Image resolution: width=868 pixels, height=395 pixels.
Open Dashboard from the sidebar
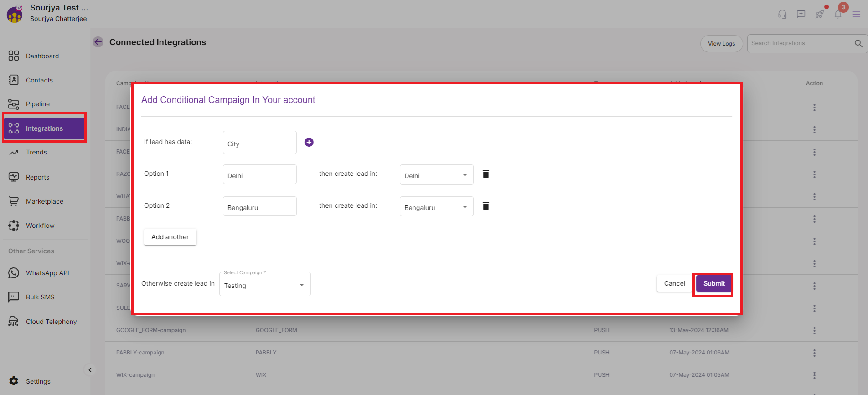(x=42, y=56)
